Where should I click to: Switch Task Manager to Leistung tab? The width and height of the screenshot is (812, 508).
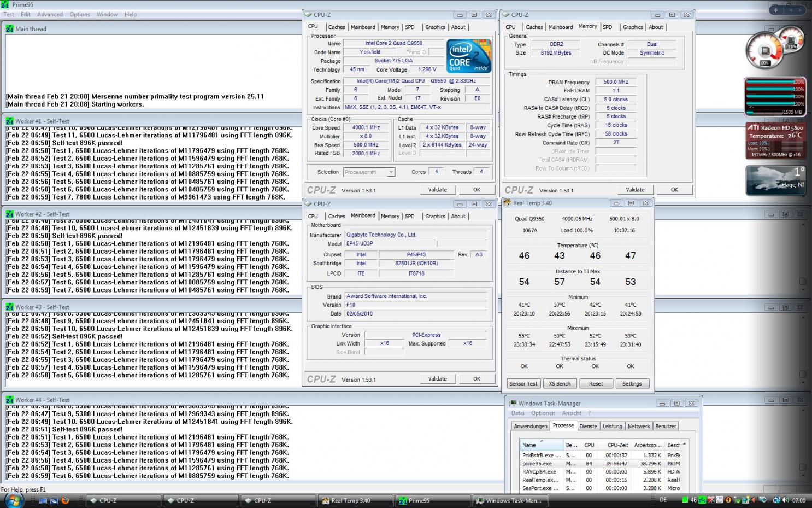click(x=612, y=426)
